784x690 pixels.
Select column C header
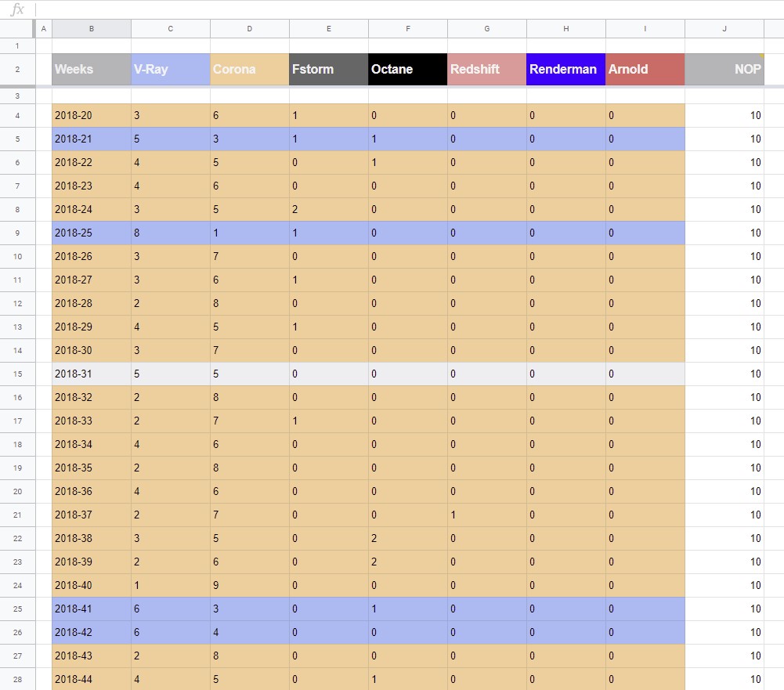(171, 29)
